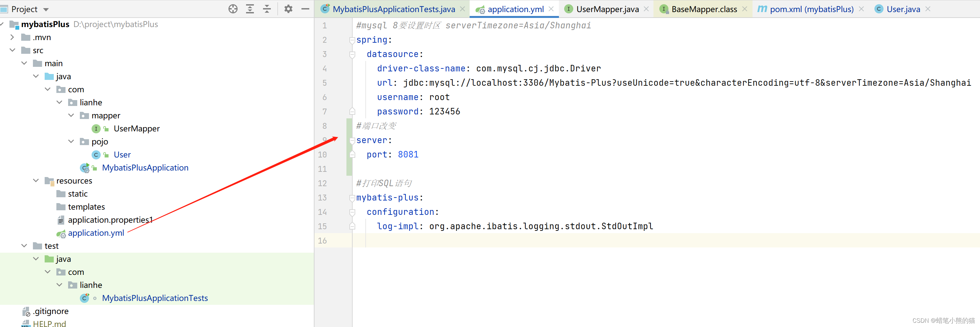The height and width of the screenshot is (327, 980).
Task: Collapse the spring block via gutter fold arrow
Action: click(x=352, y=39)
